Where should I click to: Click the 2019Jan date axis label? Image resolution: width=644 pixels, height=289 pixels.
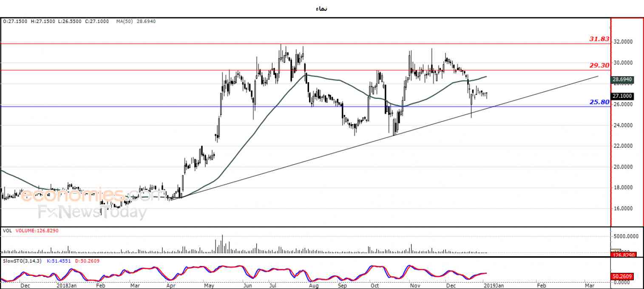[x=493, y=286]
